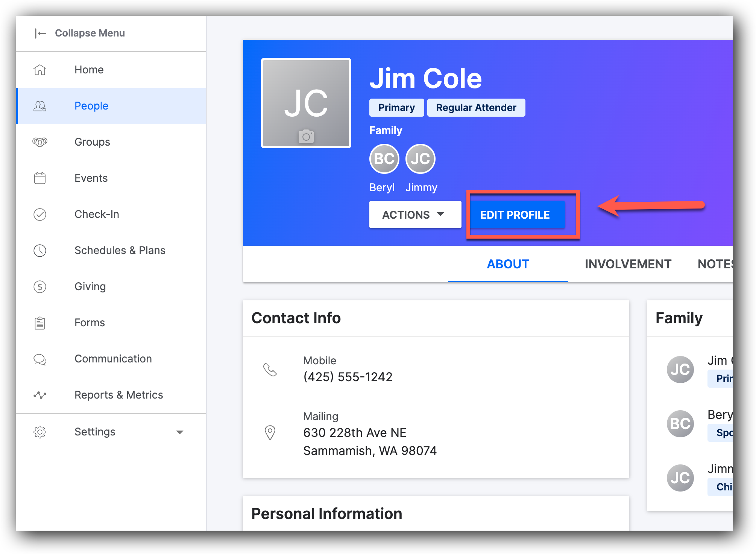Select the ABOUT tab

click(x=508, y=264)
